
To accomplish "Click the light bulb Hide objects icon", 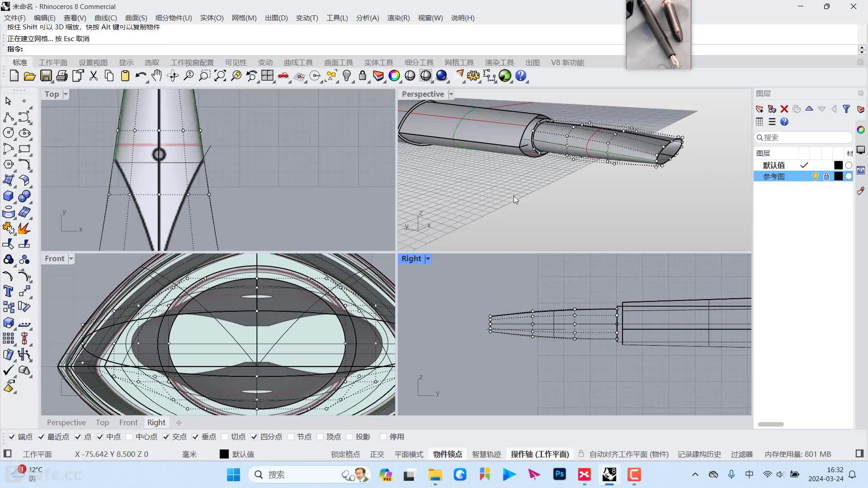I will 347,76.
